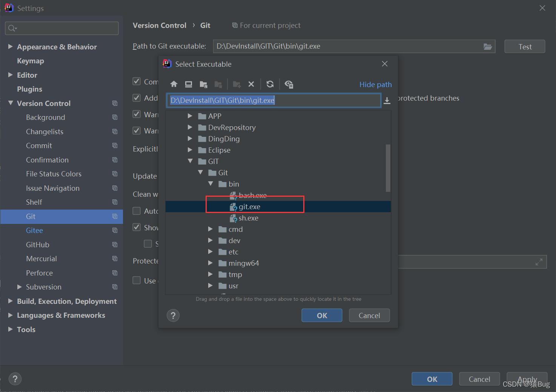Expand the APP folder
This screenshot has height=392, width=556.
(190, 116)
